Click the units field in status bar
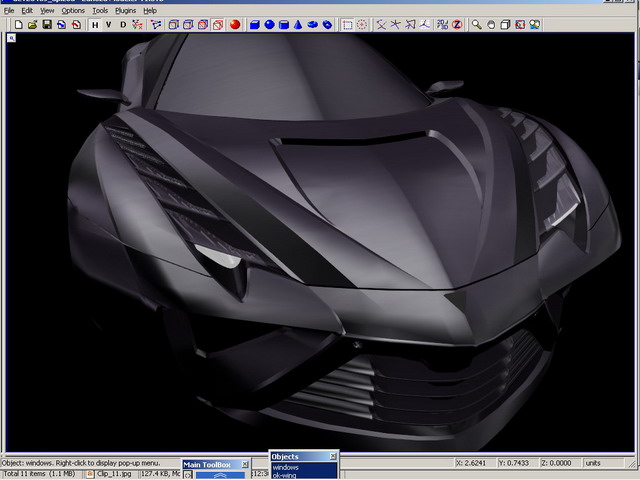The width and height of the screenshot is (640, 480). pyautogui.click(x=598, y=463)
